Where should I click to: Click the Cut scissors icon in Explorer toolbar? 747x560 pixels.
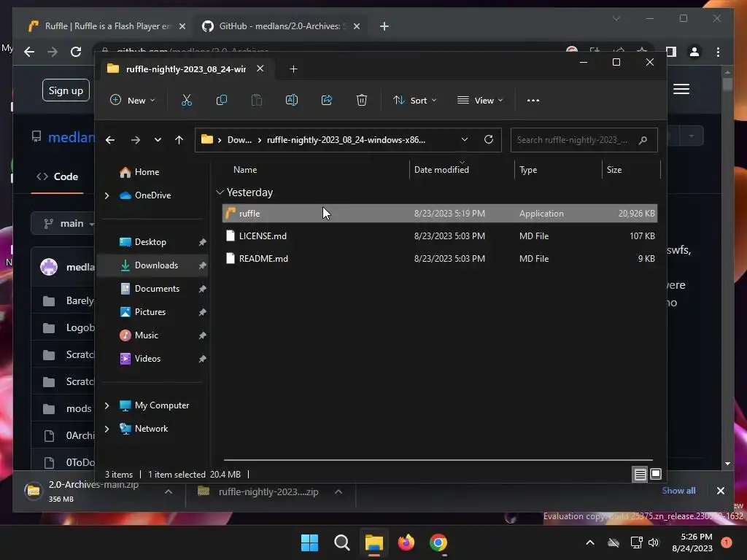(x=186, y=100)
